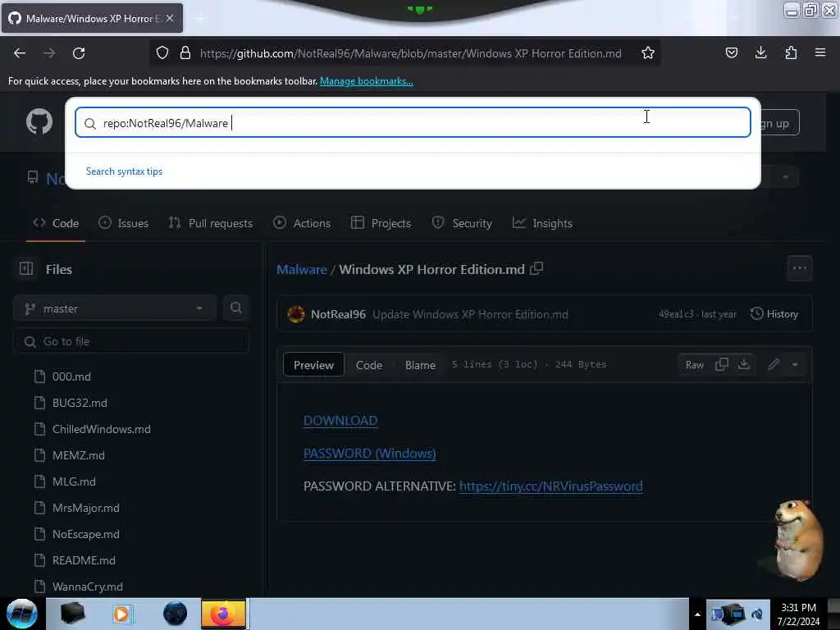
Task: Copy raw file contents icon
Action: 722,364
